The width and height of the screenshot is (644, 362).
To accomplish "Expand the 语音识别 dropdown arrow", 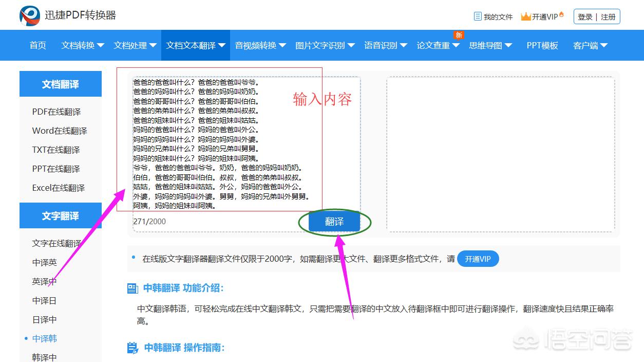I will (x=404, y=45).
